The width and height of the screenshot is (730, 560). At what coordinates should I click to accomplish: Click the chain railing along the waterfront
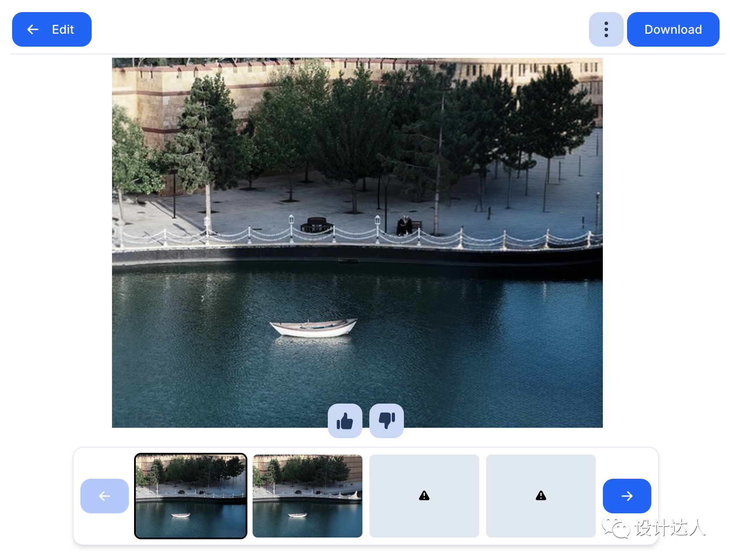pyautogui.click(x=355, y=235)
